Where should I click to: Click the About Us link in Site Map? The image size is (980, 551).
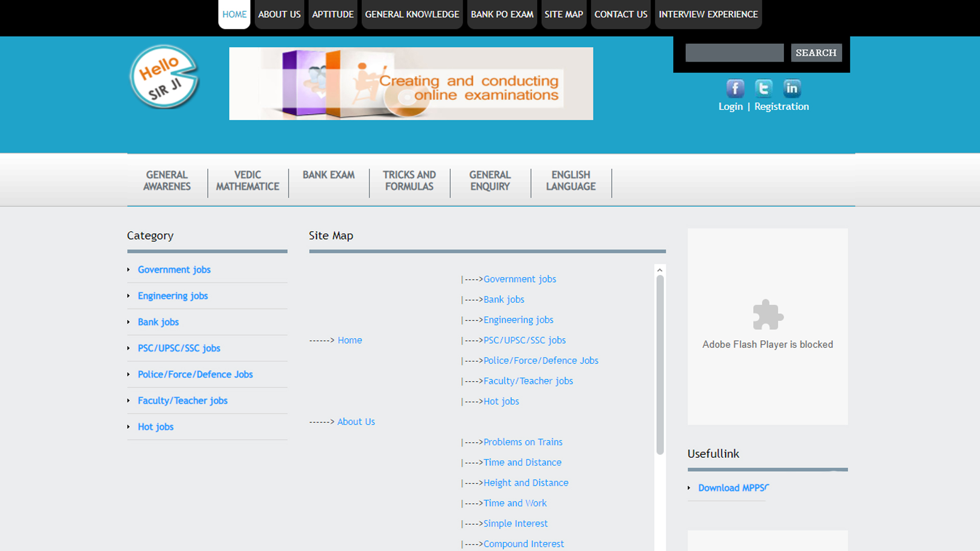coord(356,422)
